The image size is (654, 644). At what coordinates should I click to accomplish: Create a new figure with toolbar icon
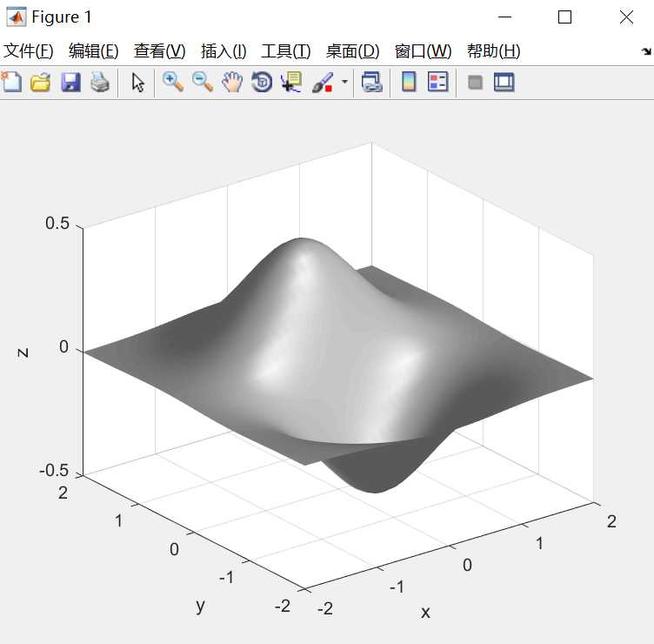pos(11,82)
